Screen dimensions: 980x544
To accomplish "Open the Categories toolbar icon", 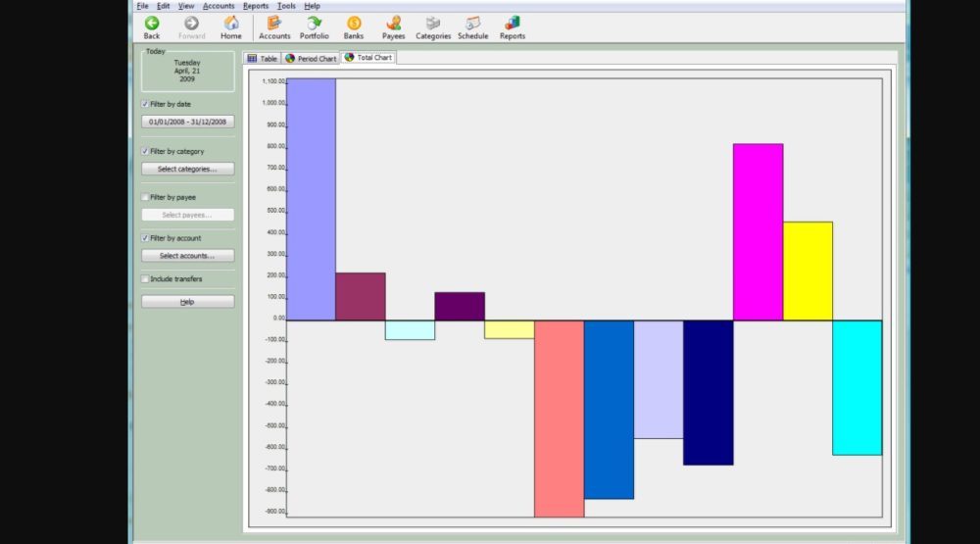I will tap(433, 23).
